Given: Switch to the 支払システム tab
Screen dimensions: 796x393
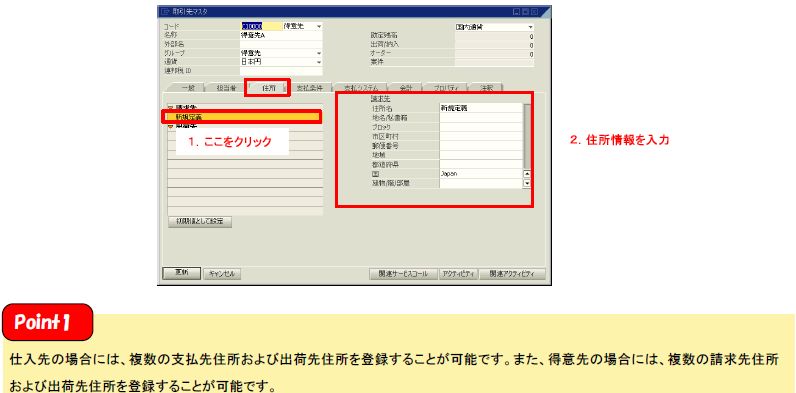Looking at the screenshot, I should click(361, 88).
